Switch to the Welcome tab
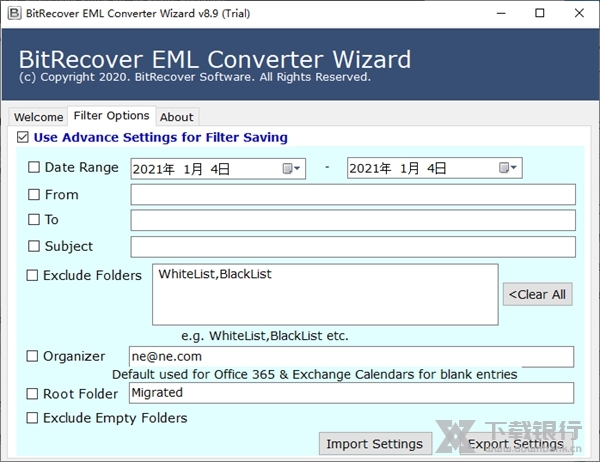The width and height of the screenshot is (600, 462). [38, 117]
